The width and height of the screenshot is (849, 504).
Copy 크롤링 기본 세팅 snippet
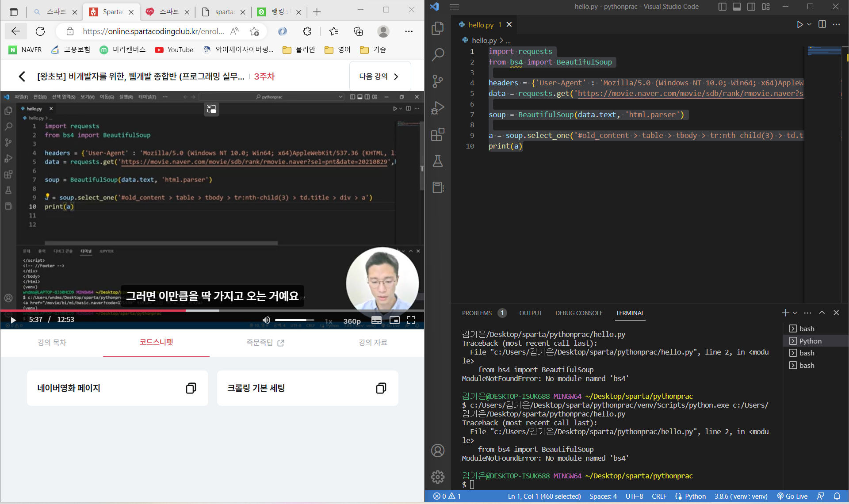[x=381, y=388]
